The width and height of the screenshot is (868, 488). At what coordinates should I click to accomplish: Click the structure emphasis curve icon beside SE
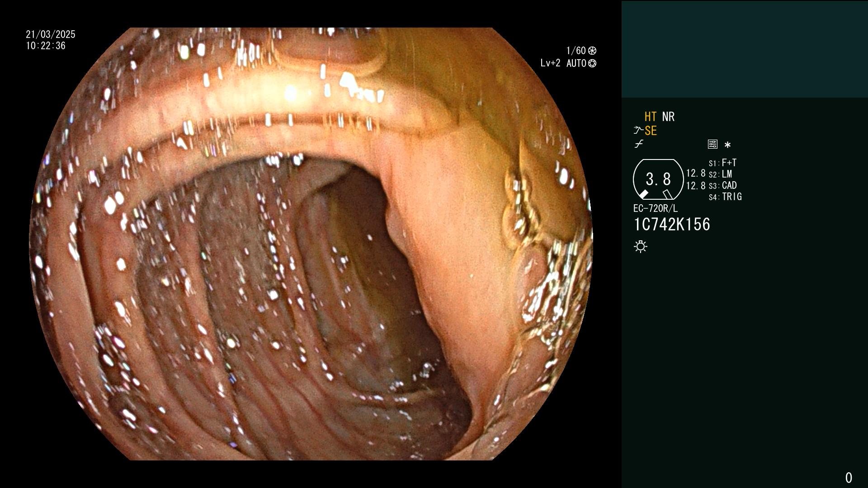[x=638, y=131]
